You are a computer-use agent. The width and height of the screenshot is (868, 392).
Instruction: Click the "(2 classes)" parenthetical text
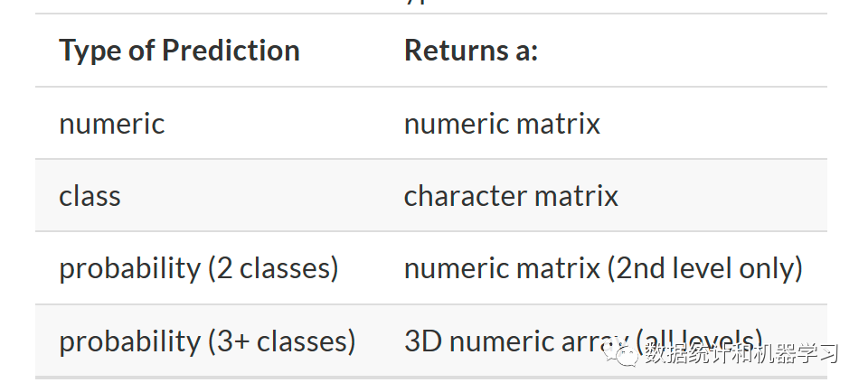(274, 268)
